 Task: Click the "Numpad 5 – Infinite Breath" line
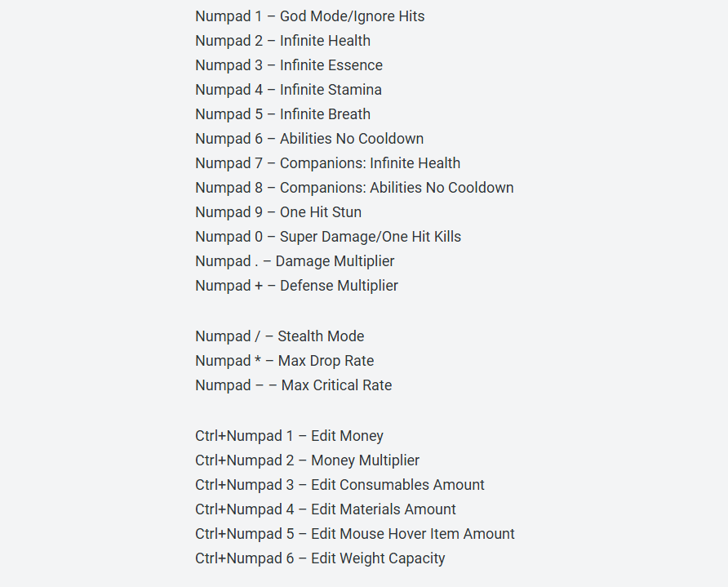[282, 114]
